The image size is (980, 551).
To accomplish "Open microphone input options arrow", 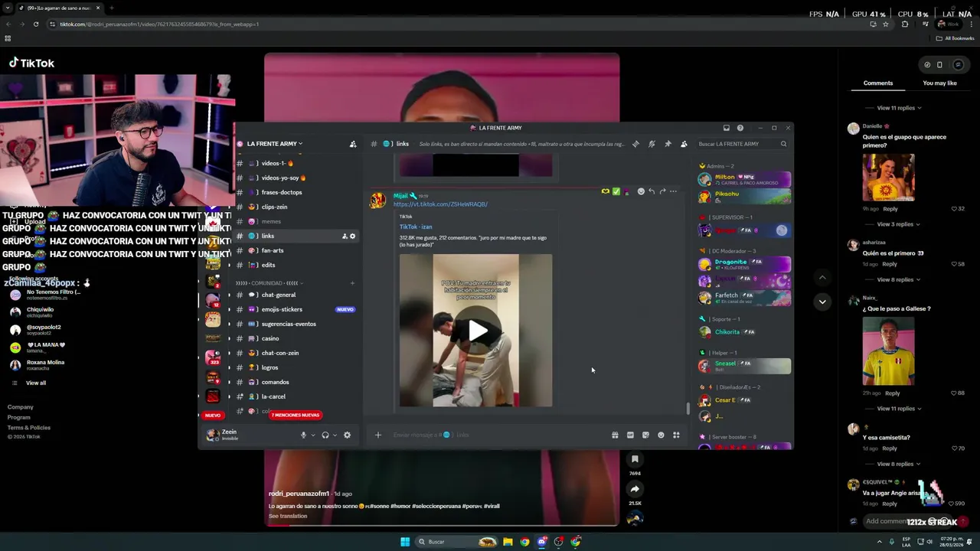I will point(312,435).
